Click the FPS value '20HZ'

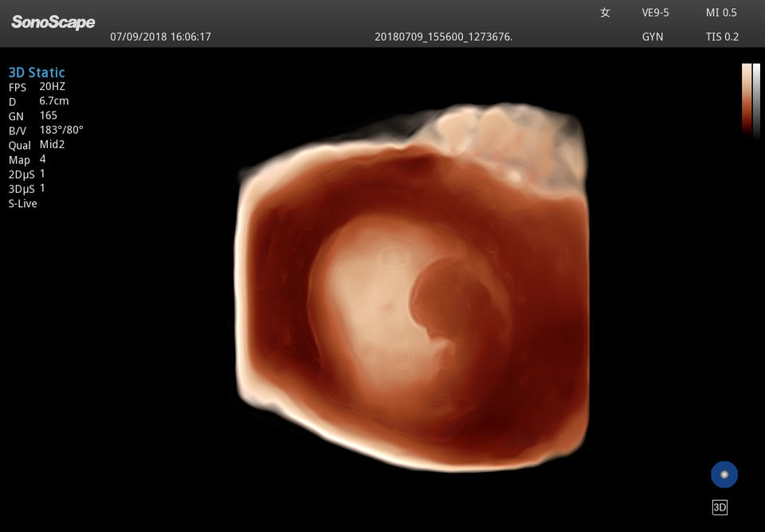pos(53,87)
